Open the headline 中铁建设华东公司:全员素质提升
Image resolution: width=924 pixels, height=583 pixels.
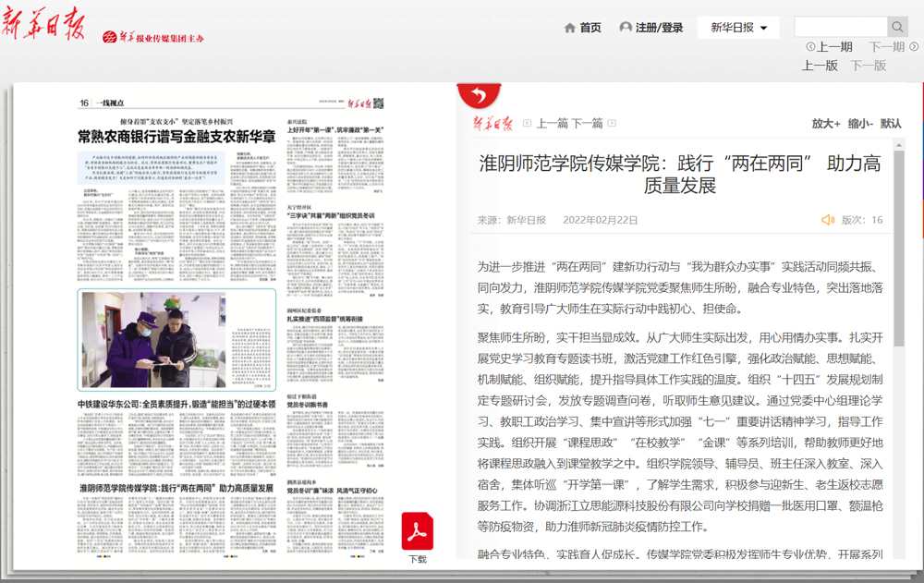tap(176, 405)
